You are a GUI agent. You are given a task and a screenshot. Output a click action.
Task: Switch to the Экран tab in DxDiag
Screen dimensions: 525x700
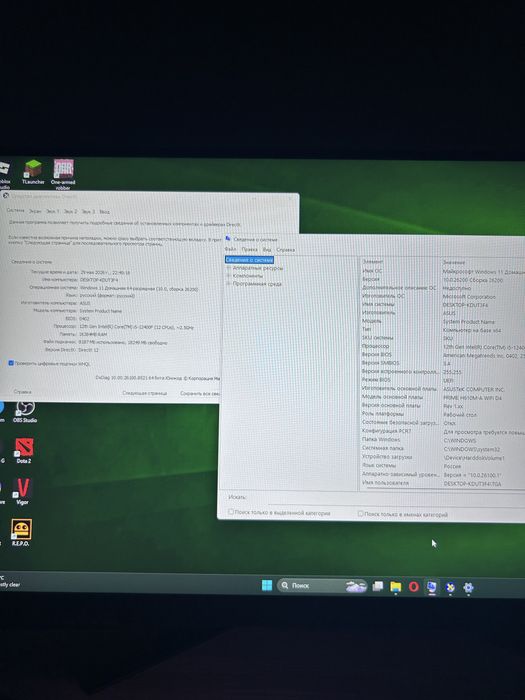click(x=35, y=211)
